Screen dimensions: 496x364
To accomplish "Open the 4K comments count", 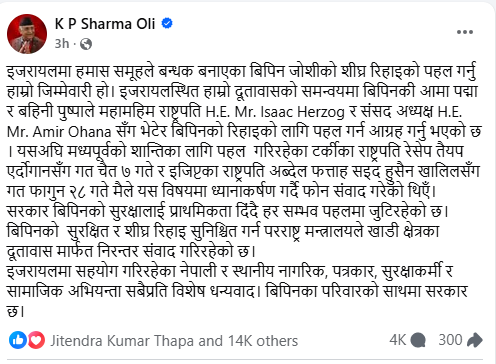I will [x=397, y=340].
